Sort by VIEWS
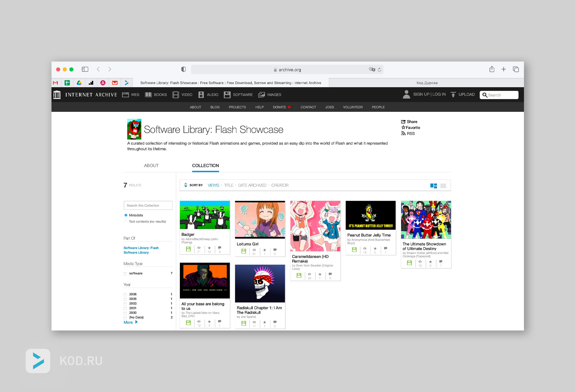 pyautogui.click(x=213, y=185)
